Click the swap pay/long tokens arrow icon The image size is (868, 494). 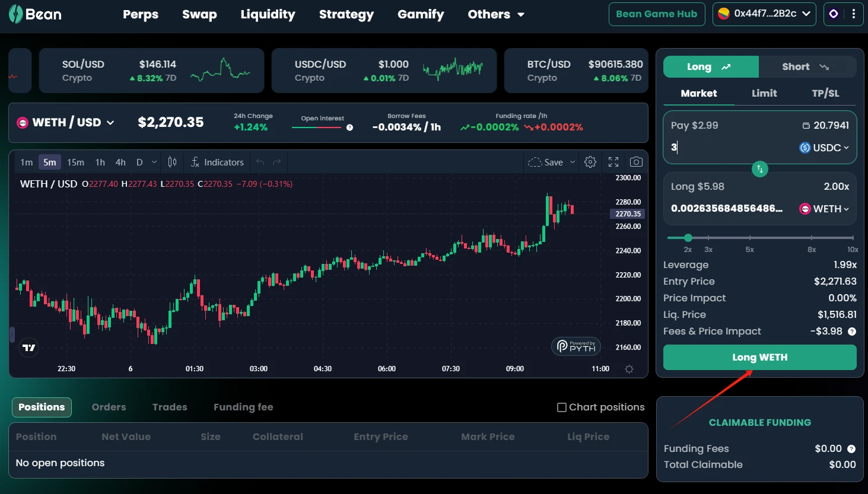click(759, 169)
